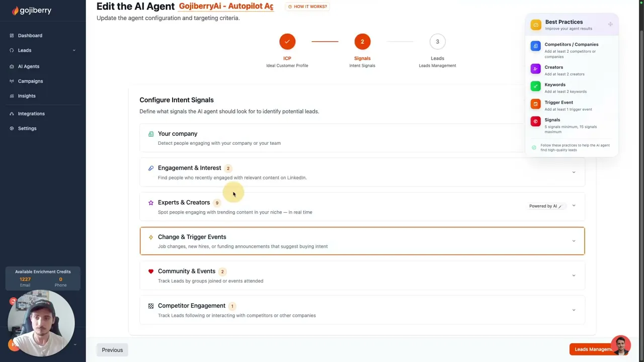Viewport: 644px width, 362px height.
Task: Expand the Experts & Creators section chevron
Action: (x=574, y=206)
